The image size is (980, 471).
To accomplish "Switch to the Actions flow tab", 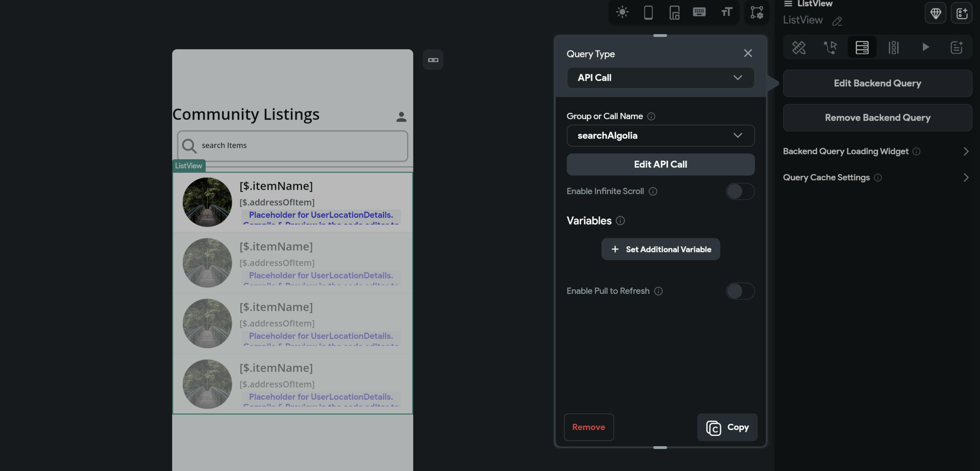I will click(830, 47).
